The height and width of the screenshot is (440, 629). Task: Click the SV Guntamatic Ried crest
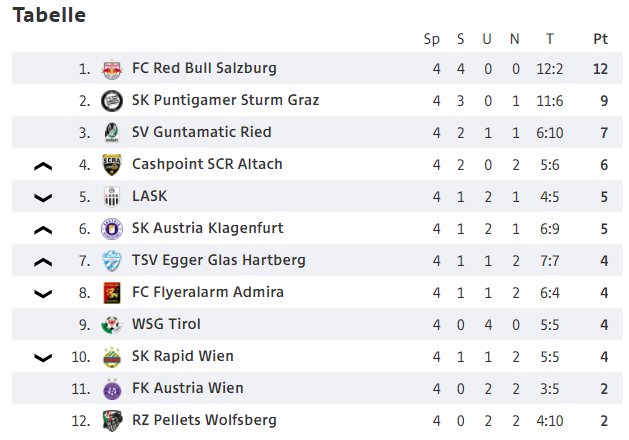(112, 132)
